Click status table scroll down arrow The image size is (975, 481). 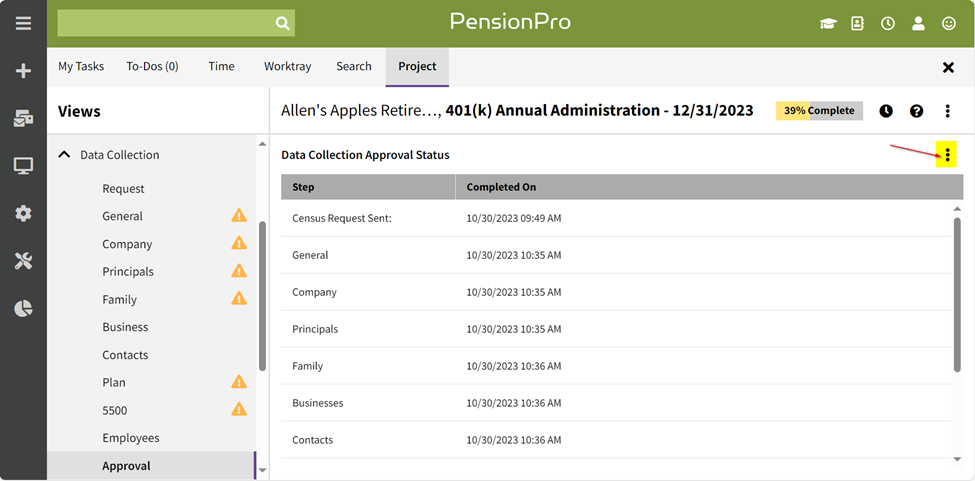(x=958, y=459)
